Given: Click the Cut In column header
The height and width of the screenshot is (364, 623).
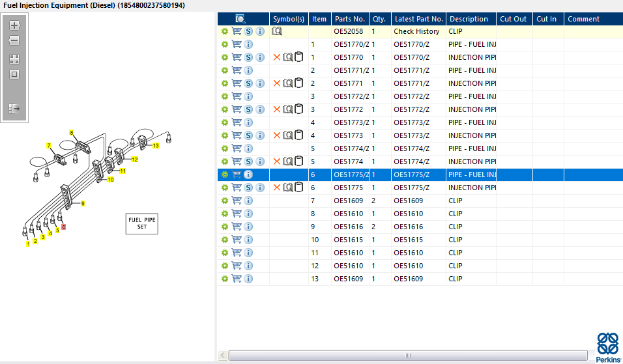Looking at the screenshot, I should [547, 19].
